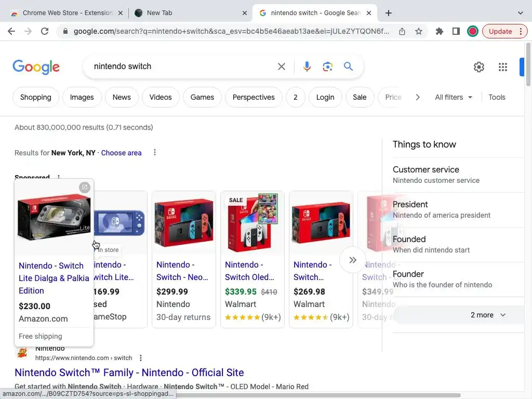
Task: Go back to the previous page
Action: point(11,31)
